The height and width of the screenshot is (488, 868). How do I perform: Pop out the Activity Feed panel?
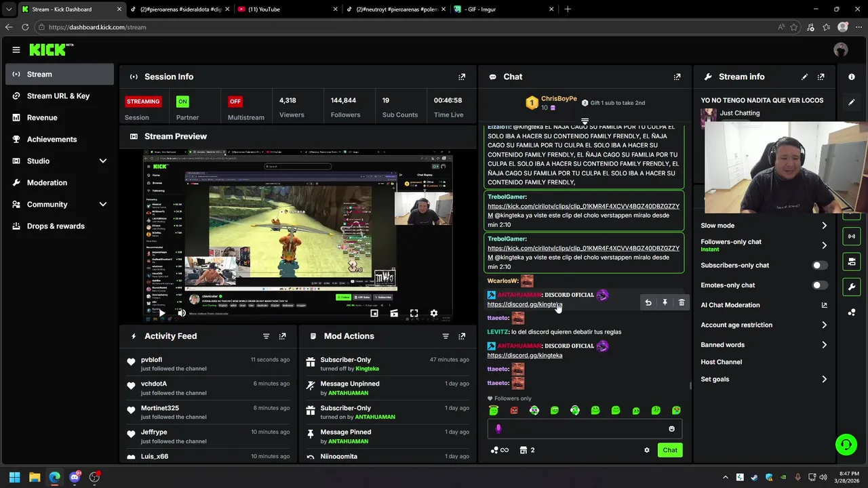283,336
